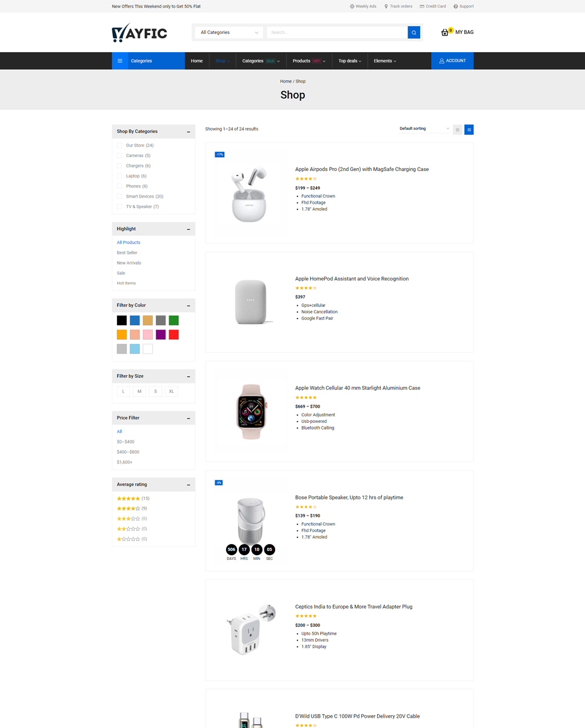Select the list view layout icon
Screen dimensions: 585x728
click(469, 130)
